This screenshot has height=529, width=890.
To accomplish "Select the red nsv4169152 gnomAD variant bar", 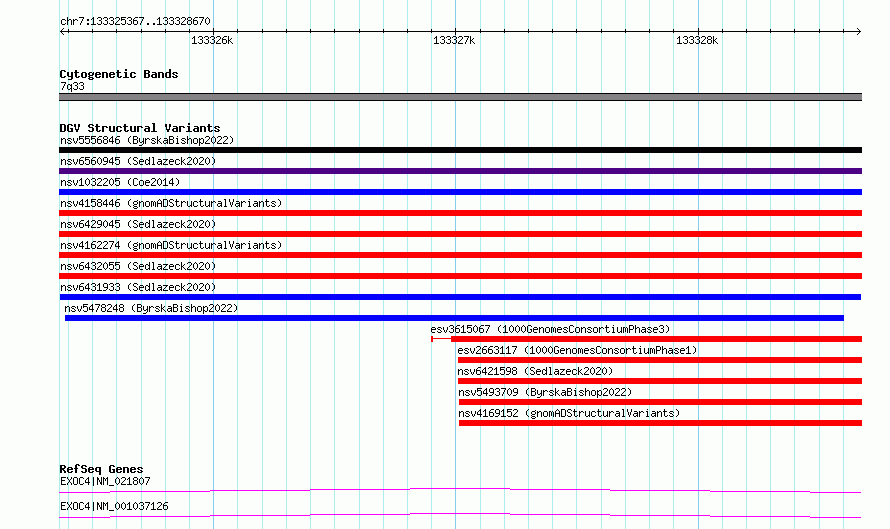I will (660, 423).
